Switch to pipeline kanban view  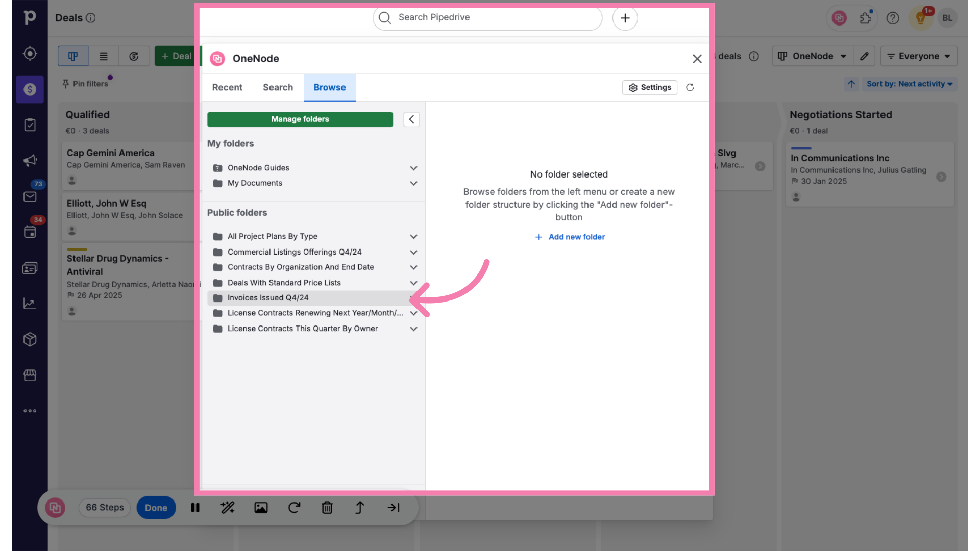pos(73,56)
